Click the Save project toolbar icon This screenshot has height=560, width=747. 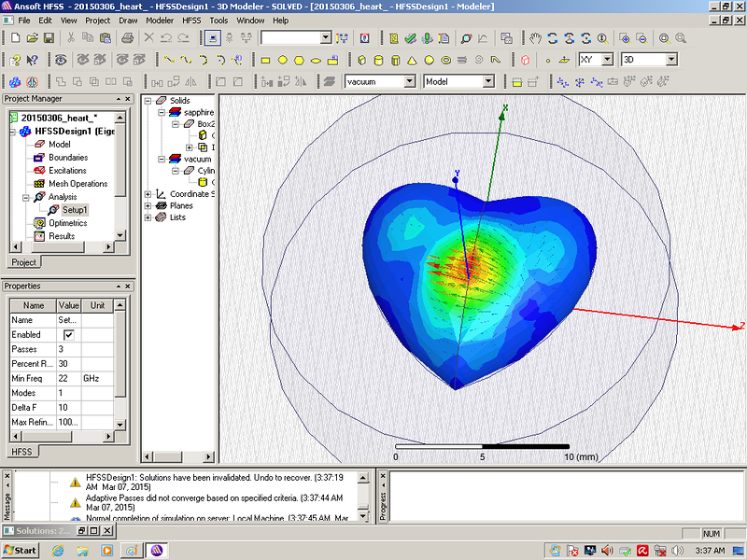click(49, 38)
